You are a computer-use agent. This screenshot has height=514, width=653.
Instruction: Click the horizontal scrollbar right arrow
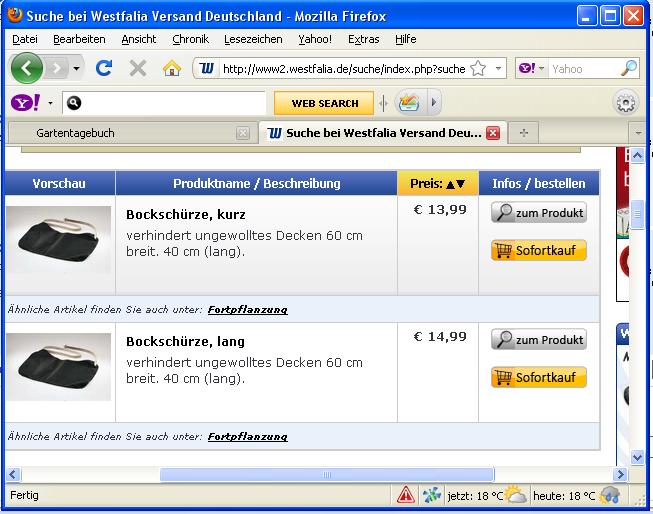coord(620,474)
